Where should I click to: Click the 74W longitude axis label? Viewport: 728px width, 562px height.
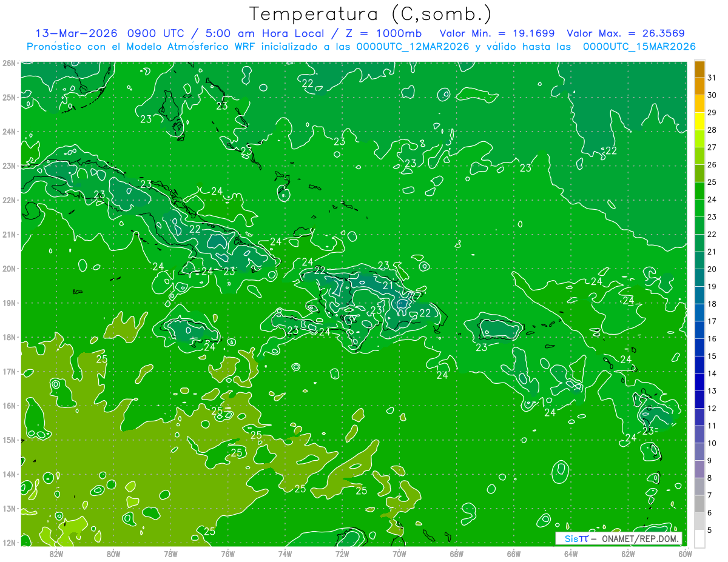click(285, 554)
